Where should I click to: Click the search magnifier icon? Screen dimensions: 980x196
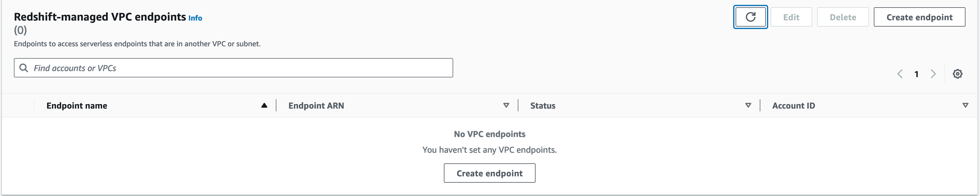pyautogui.click(x=24, y=68)
